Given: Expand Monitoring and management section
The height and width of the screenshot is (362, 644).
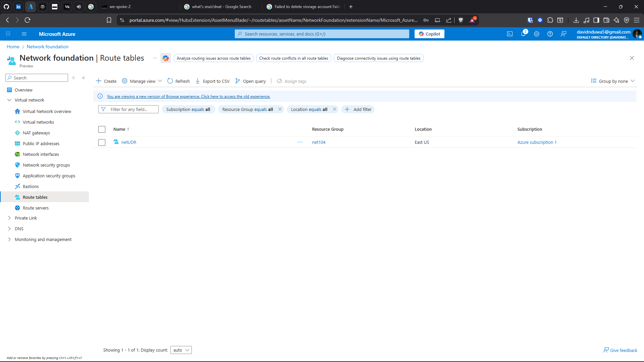Looking at the screenshot, I should tap(9, 239).
